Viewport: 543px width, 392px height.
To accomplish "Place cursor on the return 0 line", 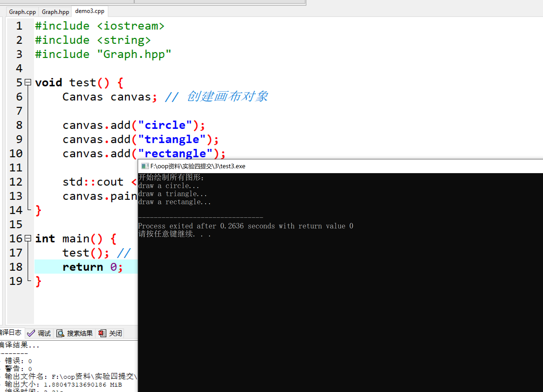I will [x=83, y=267].
